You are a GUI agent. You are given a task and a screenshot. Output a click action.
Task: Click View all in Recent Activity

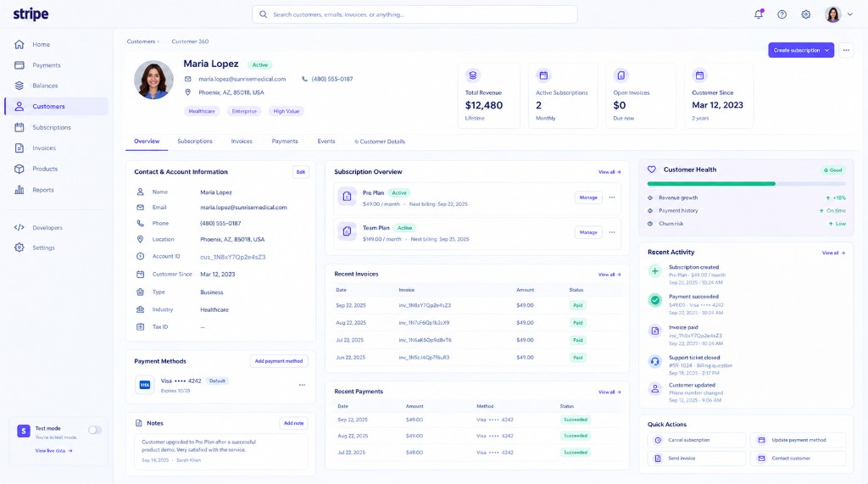pos(833,253)
